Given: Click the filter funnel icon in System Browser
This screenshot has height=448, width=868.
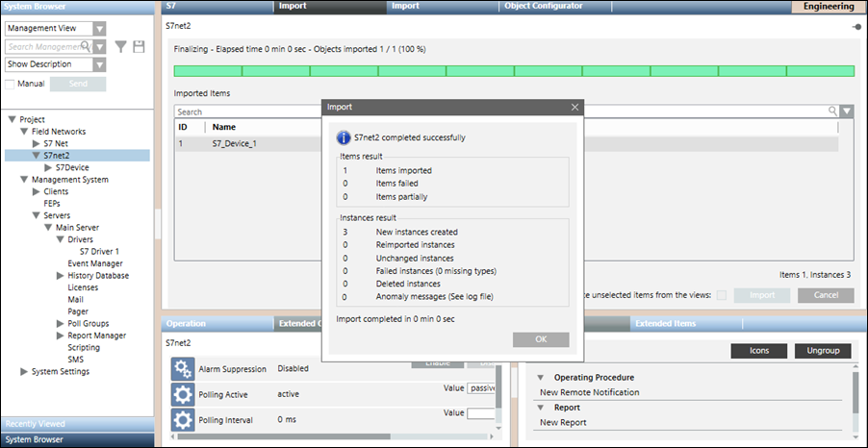Looking at the screenshot, I should tap(121, 46).
